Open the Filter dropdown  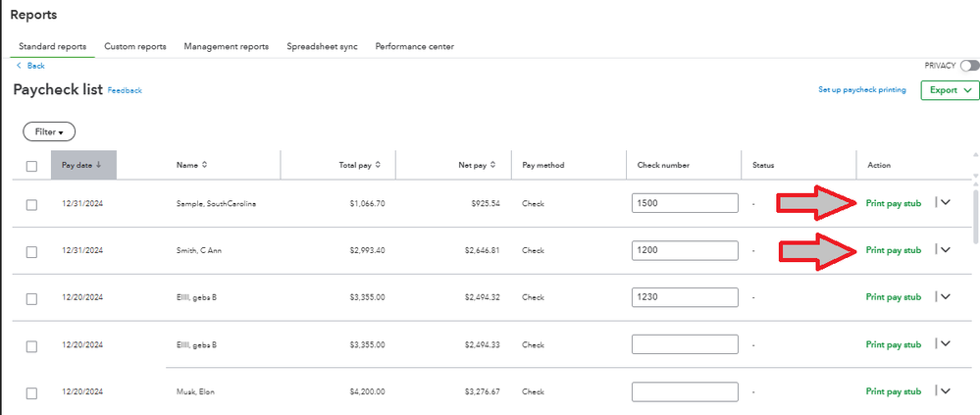pyautogui.click(x=49, y=131)
